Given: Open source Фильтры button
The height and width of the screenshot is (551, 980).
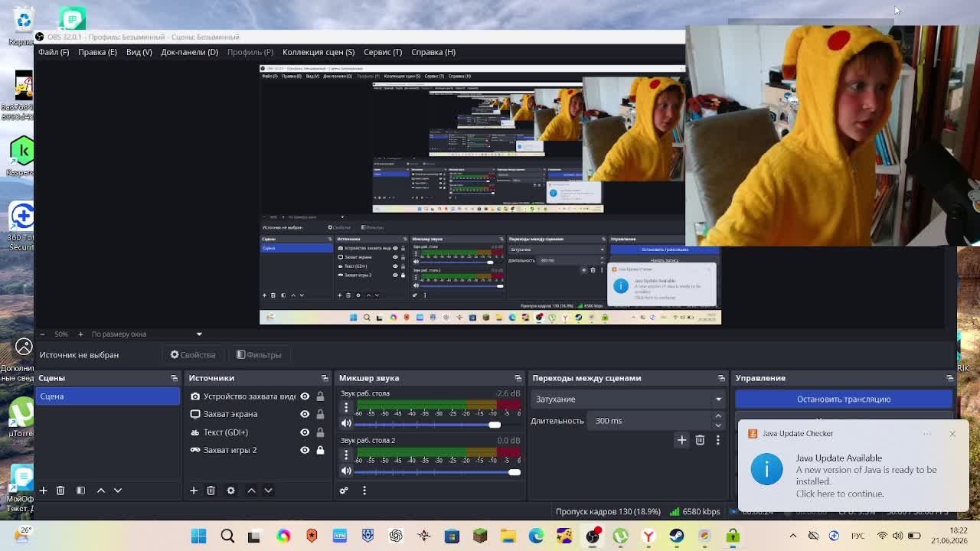Looking at the screenshot, I should click(259, 355).
